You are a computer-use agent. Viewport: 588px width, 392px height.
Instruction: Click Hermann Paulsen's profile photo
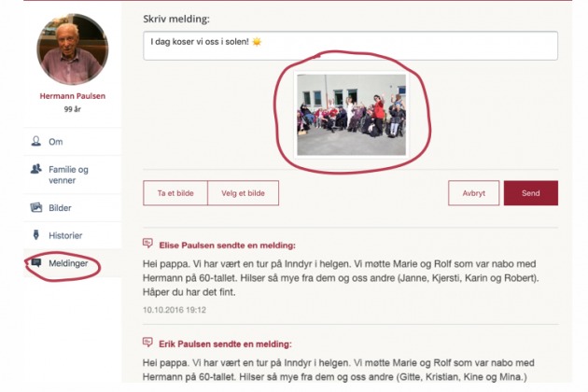[x=73, y=49]
